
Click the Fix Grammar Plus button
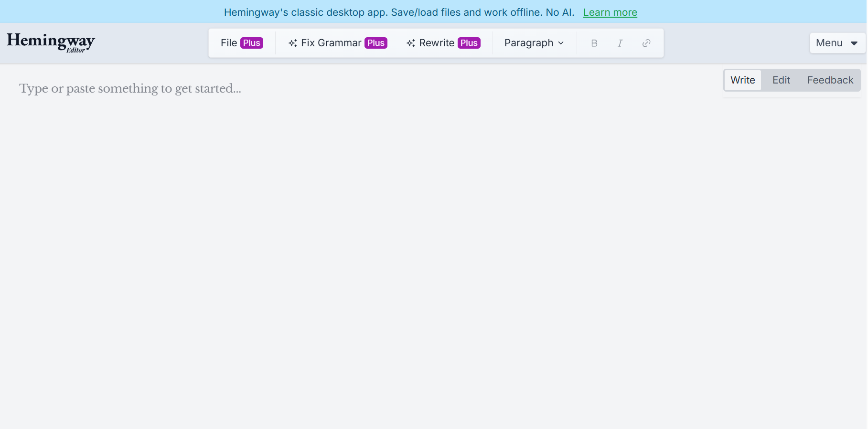pyautogui.click(x=338, y=43)
